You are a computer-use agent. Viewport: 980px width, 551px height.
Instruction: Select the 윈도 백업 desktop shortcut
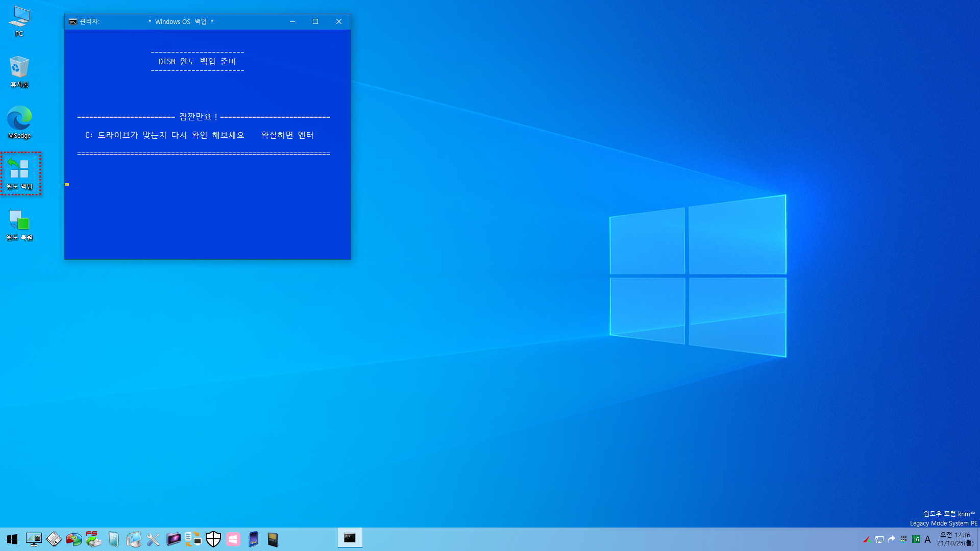pyautogui.click(x=19, y=173)
